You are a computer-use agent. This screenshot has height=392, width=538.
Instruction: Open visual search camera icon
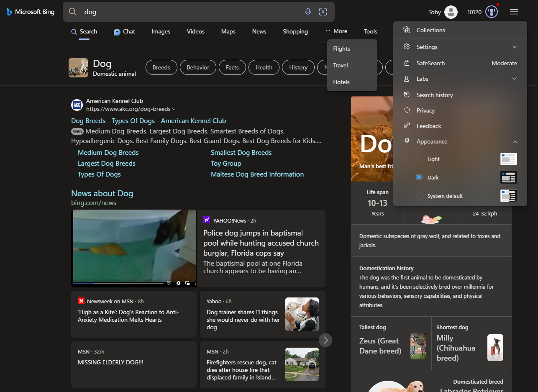323,12
